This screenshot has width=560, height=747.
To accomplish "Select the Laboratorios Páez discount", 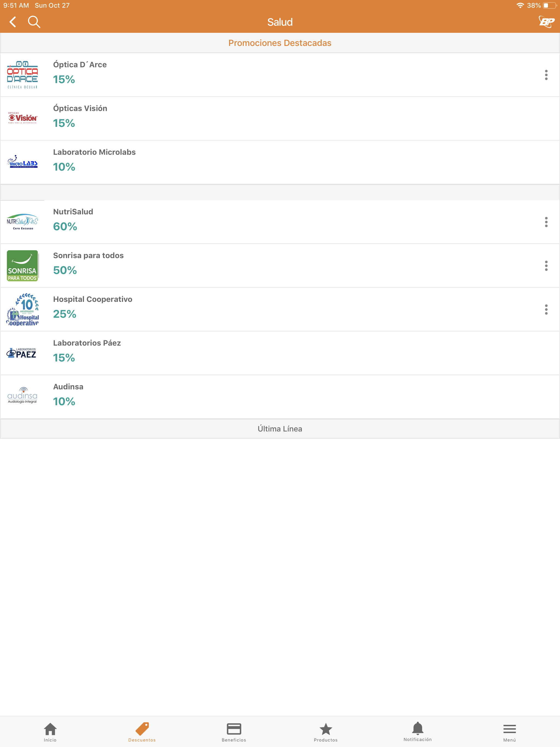I will click(x=280, y=353).
